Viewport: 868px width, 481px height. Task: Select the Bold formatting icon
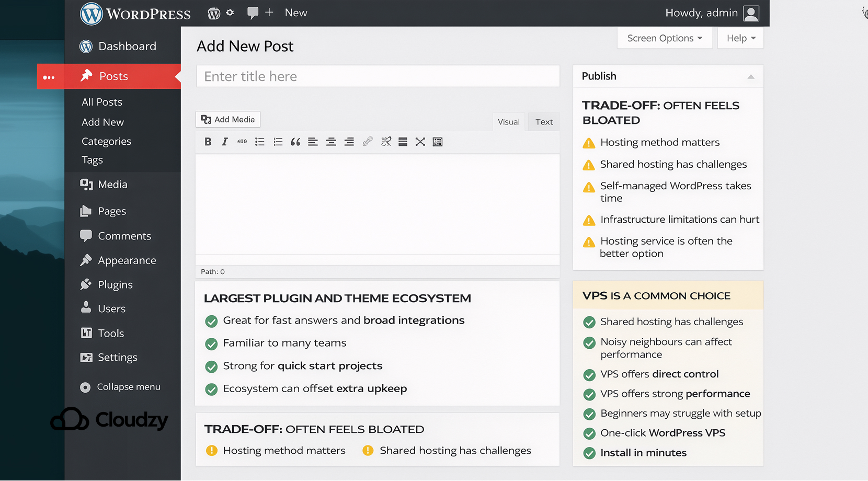208,142
